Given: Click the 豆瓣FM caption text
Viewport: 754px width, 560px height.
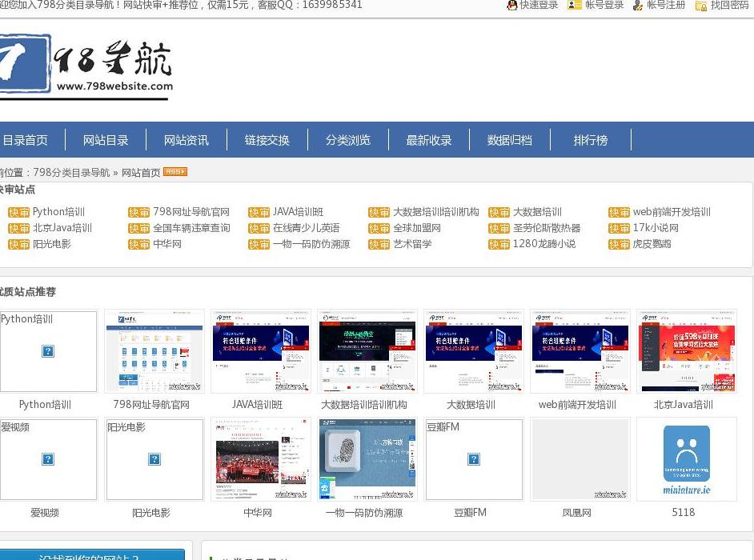Looking at the screenshot, I should point(471,513).
